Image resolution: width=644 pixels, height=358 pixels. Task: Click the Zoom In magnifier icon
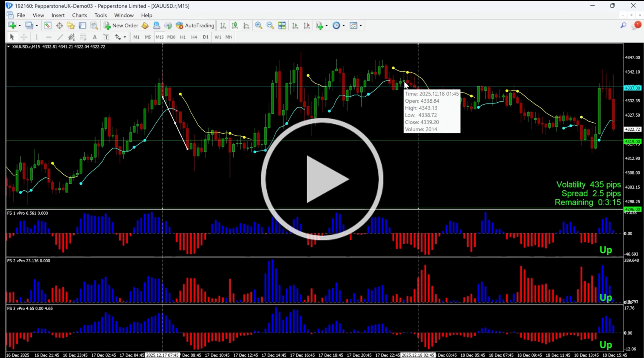[x=258, y=26]
